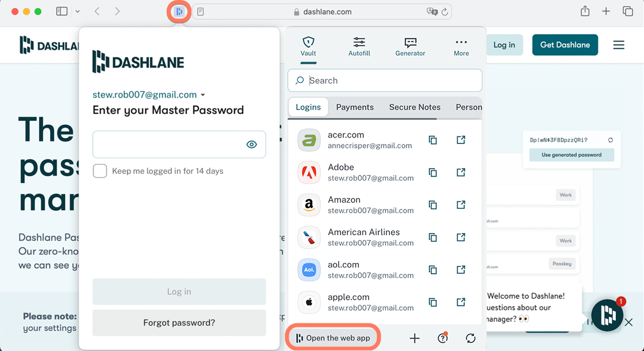Open the Safari share menu
The width and height of the screenshot is (644, 351).
tap(585, 11)
